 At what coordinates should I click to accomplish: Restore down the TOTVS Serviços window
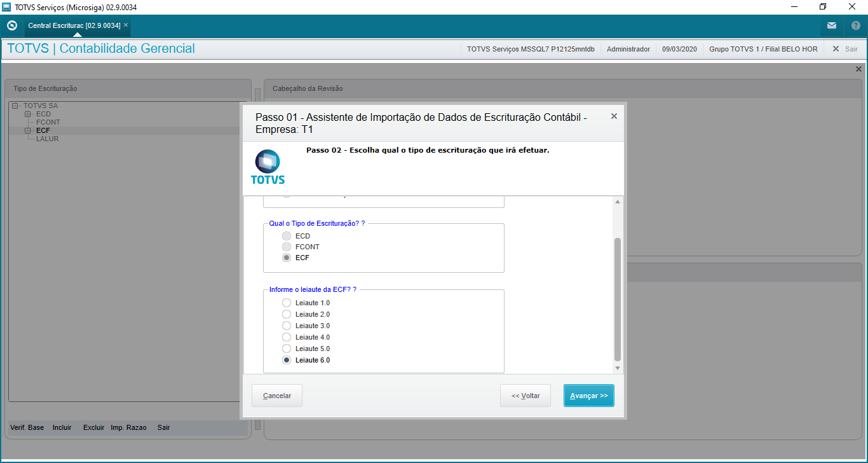tap(823, 7)
